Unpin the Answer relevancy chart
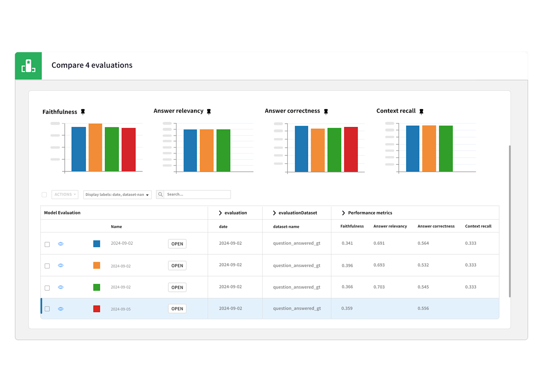Image resolution: width=543 pixels, height=392 pixels. (209, 111)
